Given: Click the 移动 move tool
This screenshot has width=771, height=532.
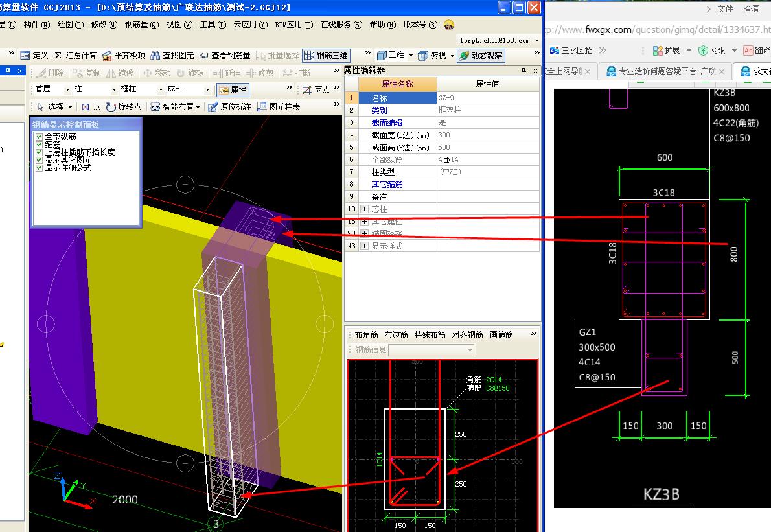Looking at the screenshot, I should [156, 73].
